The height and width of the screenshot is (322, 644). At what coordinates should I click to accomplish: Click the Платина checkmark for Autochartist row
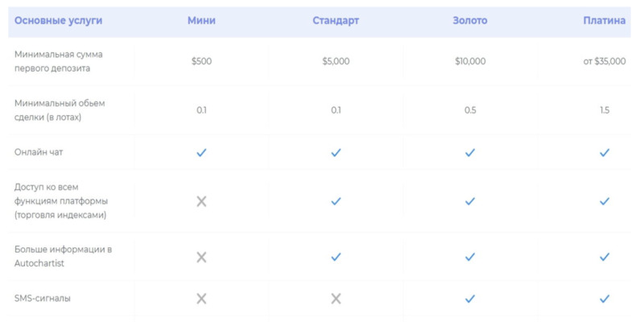pos(605,257)
